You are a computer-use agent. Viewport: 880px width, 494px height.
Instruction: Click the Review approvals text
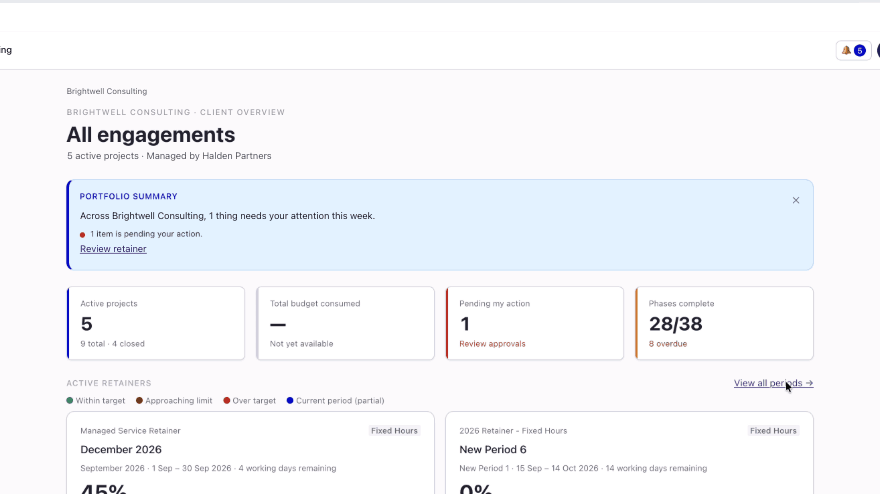(x=492, y=344)
